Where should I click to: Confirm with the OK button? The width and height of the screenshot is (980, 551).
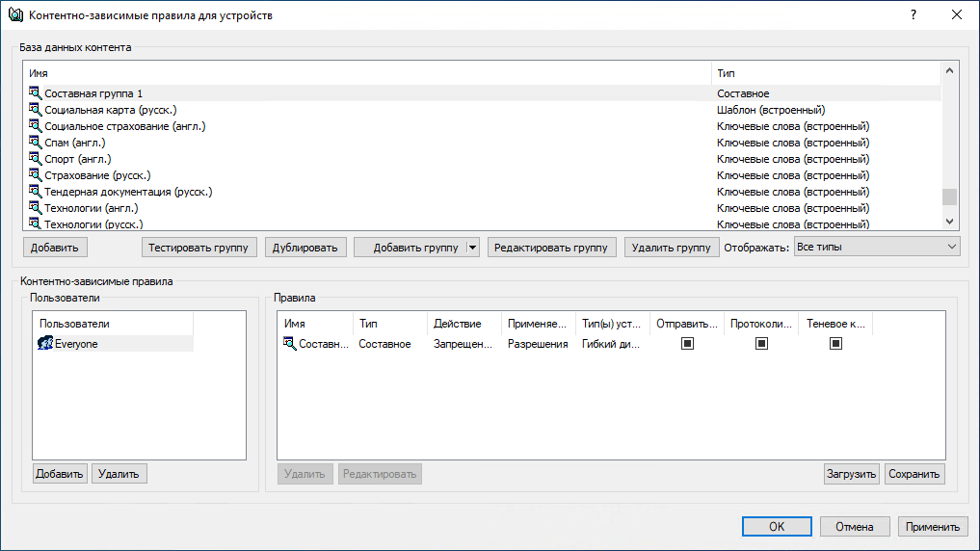tap(777, 527)
